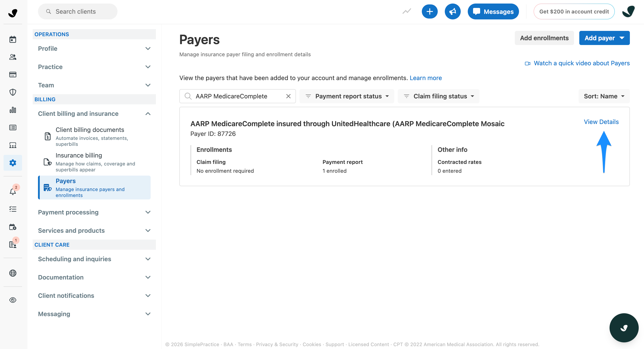Expand the Practice section
The image size is (644, 349).
(94, 67)
